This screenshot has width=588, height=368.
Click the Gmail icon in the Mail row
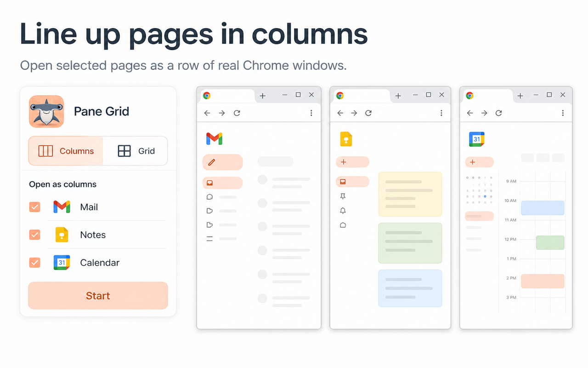point(62,207)
